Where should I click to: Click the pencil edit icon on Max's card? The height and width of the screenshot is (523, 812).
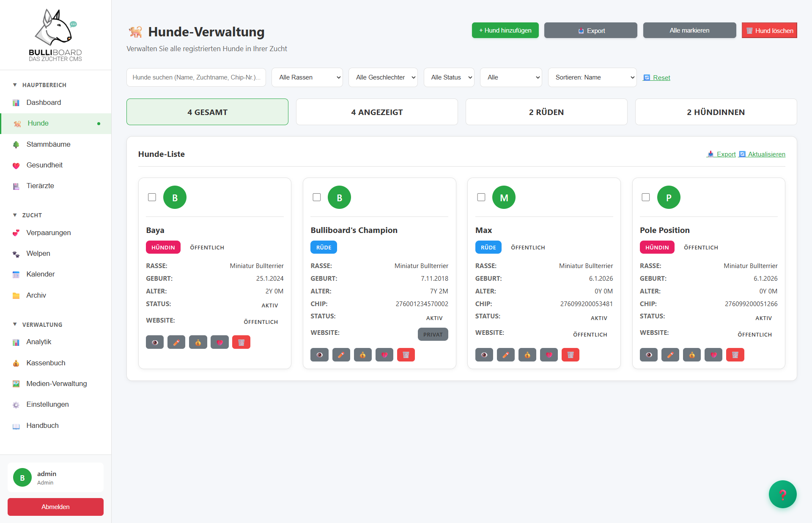(x=505, y=355)
